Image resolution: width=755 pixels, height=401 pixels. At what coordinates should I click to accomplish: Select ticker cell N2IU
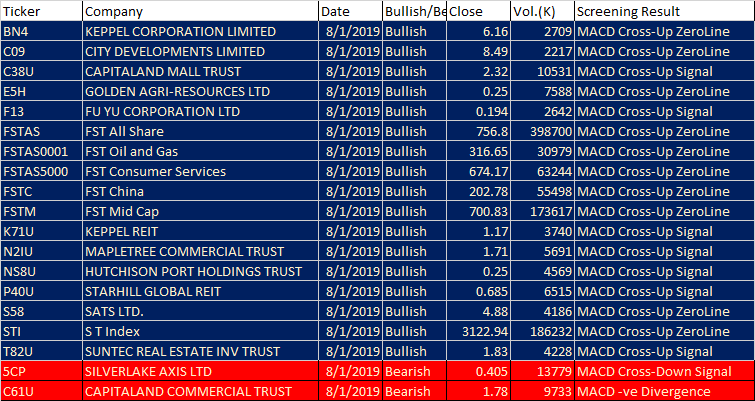41,251
